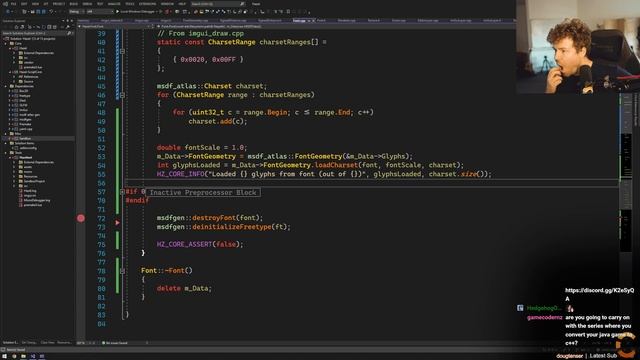Viewport: 640px width, 360px height.
Task: Select SandboxProject folder under Hazelnut
Action: point(34,181)
